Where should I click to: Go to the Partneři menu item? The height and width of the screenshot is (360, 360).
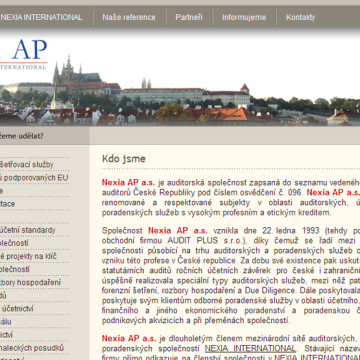coord(189,17)
